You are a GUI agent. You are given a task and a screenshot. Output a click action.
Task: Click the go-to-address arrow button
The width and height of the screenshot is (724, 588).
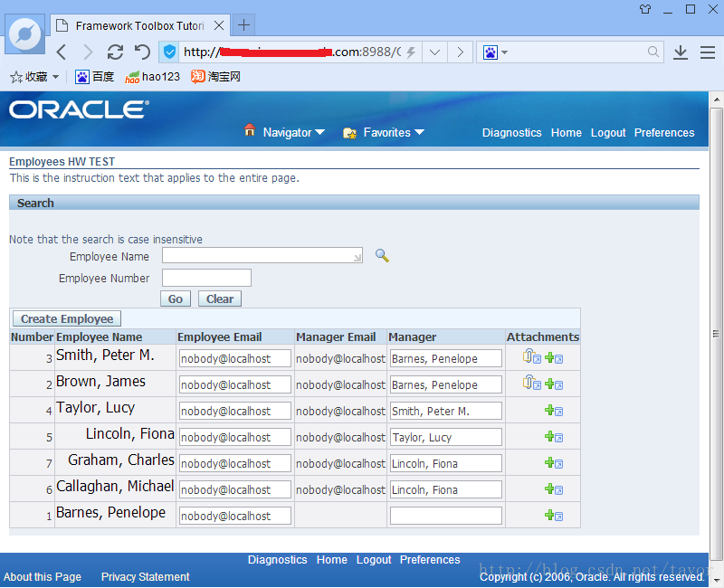(x=460, y=52)
